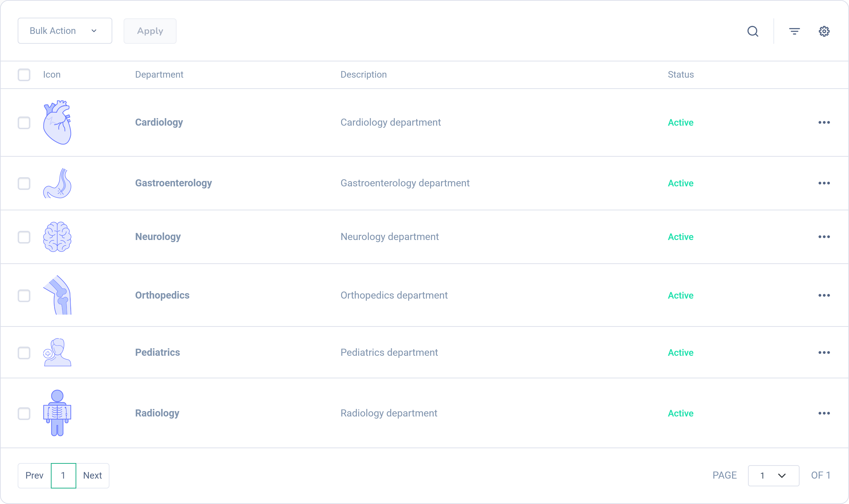Viewport: 849px width, 504px height.
Task: Click the Gastroenterology stomach icon
Action: [x=57, y=183]
